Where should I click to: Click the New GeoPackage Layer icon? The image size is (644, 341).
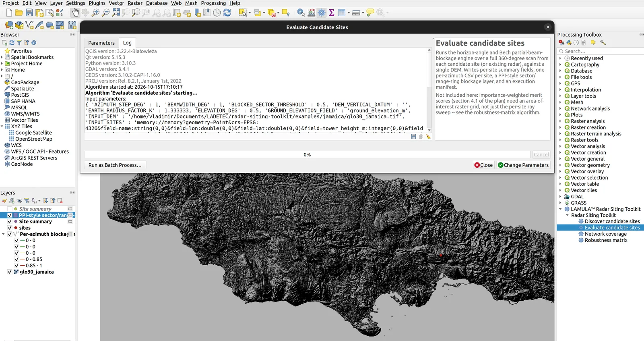click(x=19, y=25)
